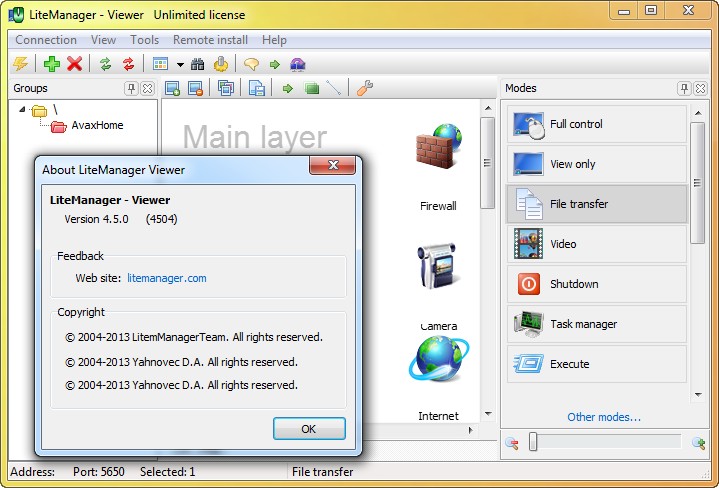Open the Other modes link

(604, 417)
